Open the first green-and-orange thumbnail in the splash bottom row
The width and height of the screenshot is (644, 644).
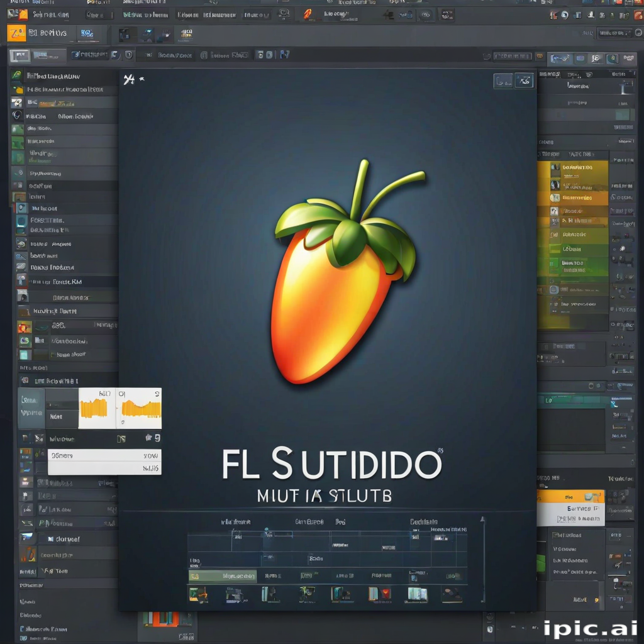point(198,594)
